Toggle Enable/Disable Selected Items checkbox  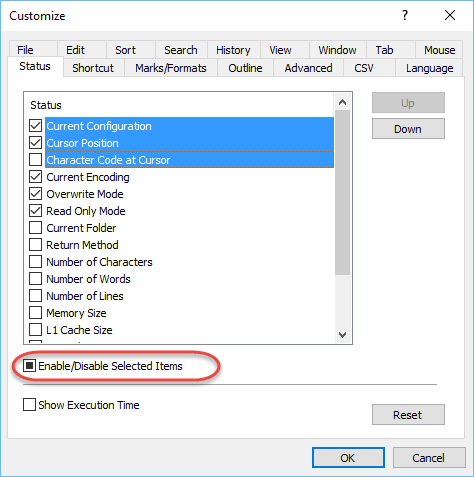pos(29,366)
